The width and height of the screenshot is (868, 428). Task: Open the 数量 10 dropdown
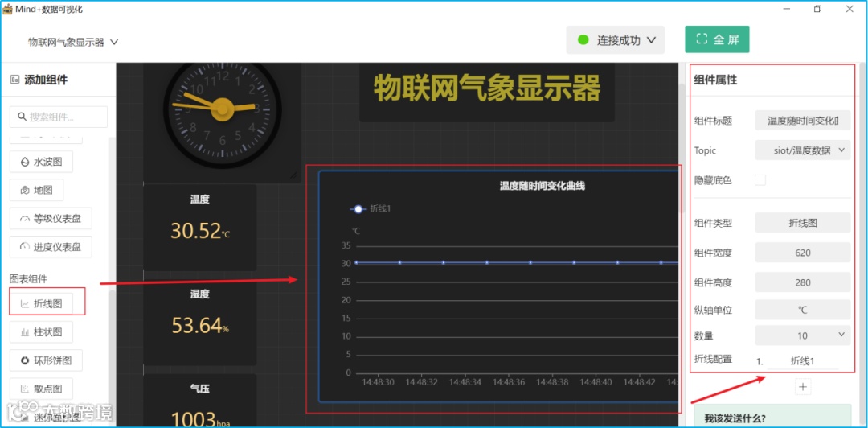coord(803,335)
